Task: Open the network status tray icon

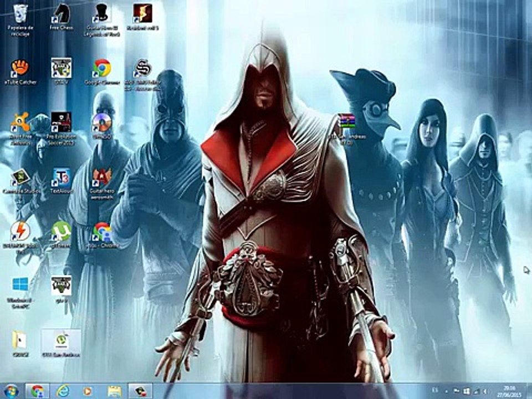Action: [x=477, y=391]
